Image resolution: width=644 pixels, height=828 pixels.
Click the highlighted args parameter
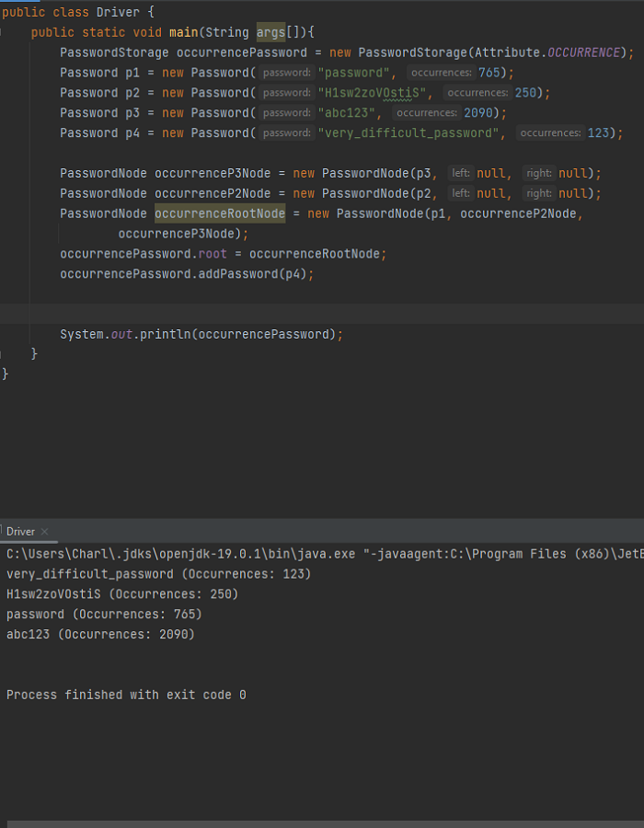tap(270, 32)
